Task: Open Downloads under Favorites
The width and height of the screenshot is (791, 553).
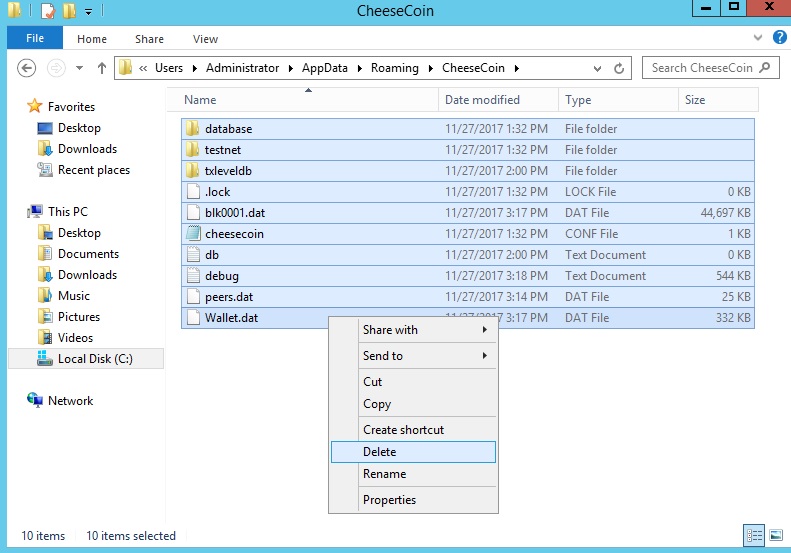Action: (87, 149)
